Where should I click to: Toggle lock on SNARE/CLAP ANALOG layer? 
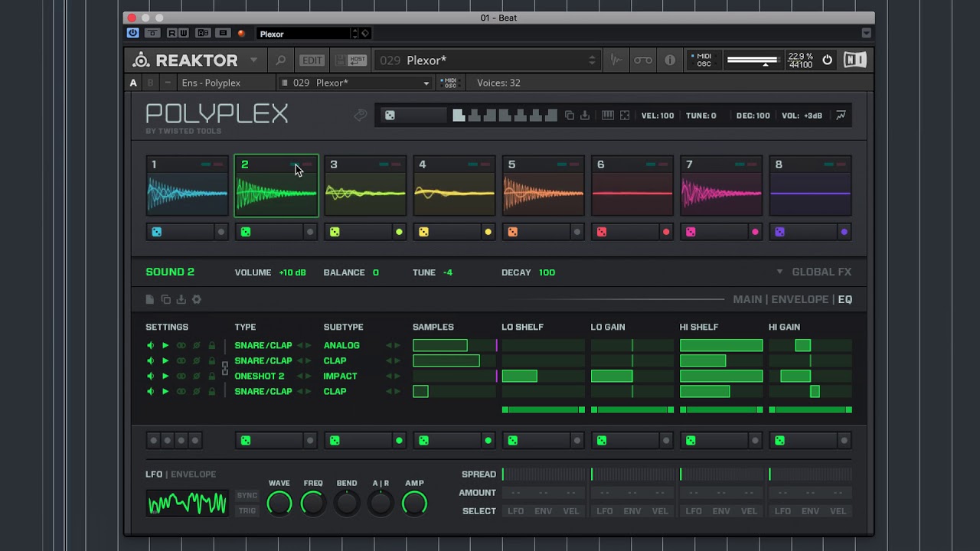pos(212,345)
